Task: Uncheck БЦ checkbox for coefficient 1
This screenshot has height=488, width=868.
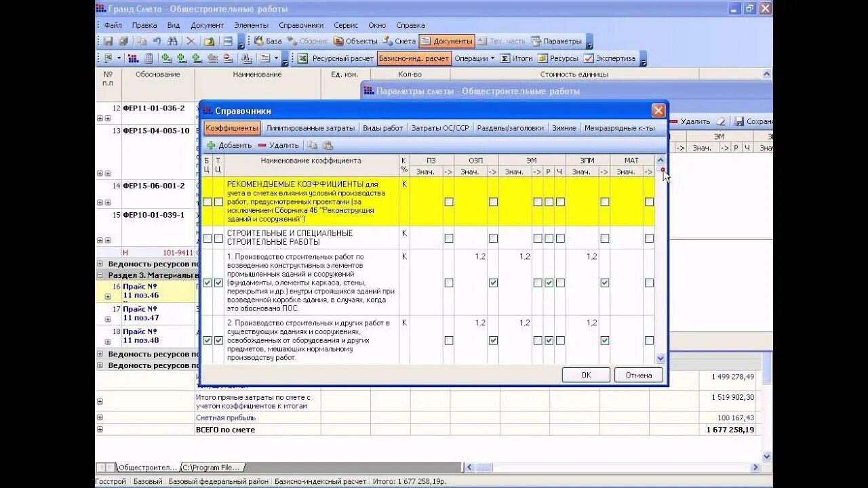Action: (208, 283)
